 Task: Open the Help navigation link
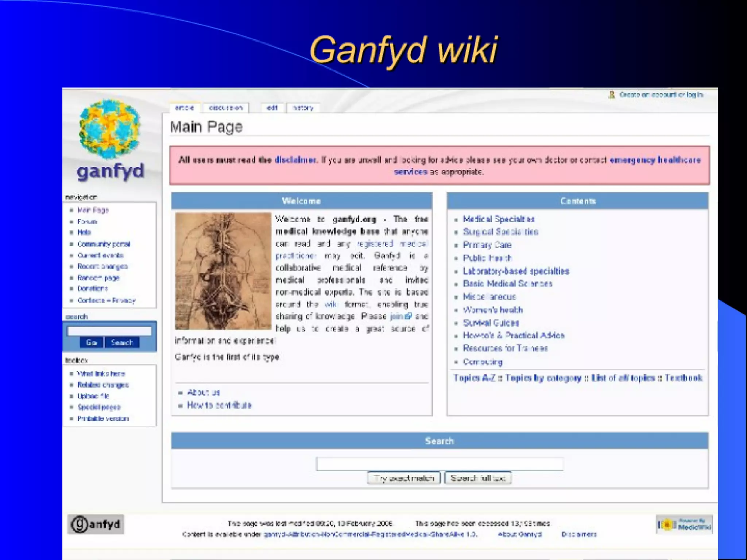[x=84, y=232]
